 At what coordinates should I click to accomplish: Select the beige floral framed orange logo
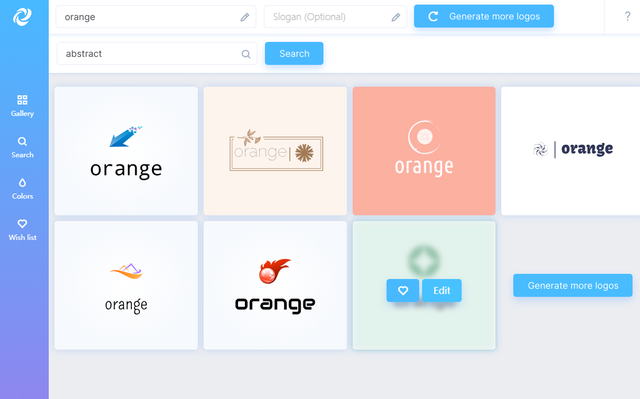(275, 151)
